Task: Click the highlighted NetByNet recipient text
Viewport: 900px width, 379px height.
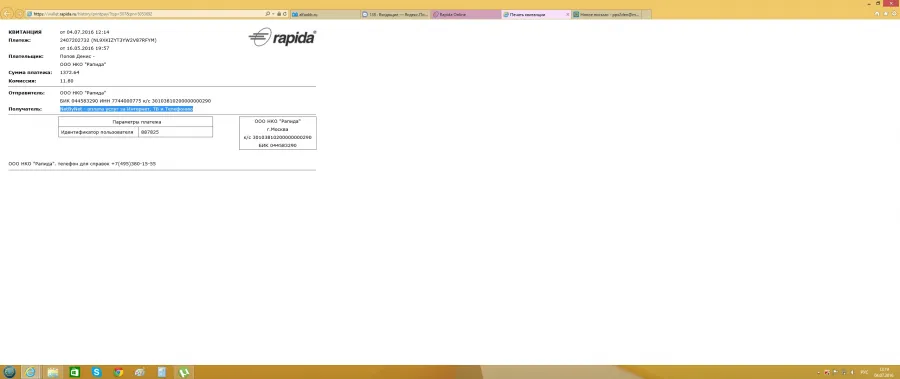Action: 126,109
